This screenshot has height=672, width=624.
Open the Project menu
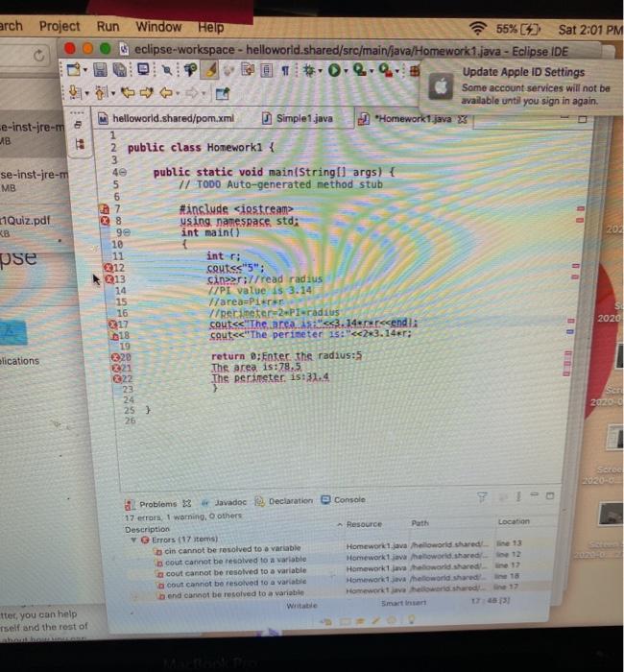pyautogui.click(x=60, y=27)
